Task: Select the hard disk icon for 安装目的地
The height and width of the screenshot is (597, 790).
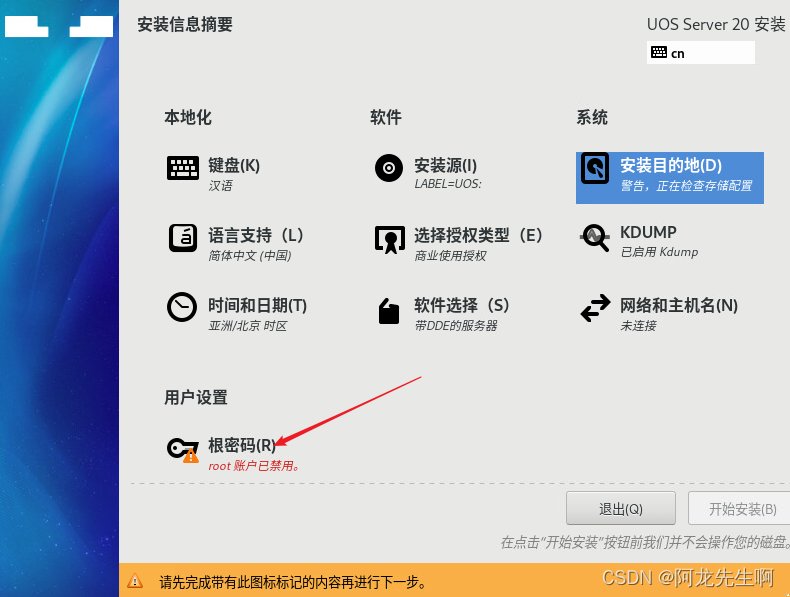Action: tap(596, 168)
